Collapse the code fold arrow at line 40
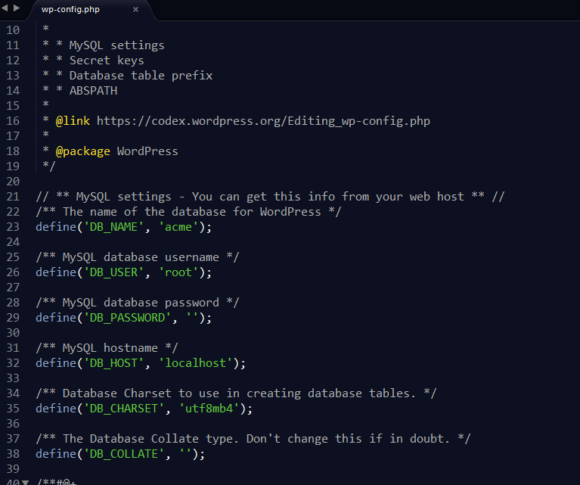 [25, 482]
